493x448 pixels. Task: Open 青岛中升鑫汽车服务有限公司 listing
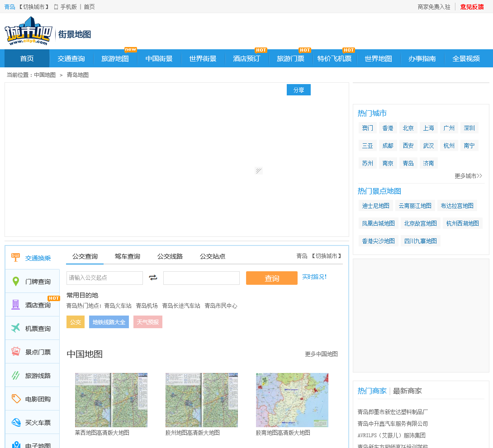[x=393, y=424]
